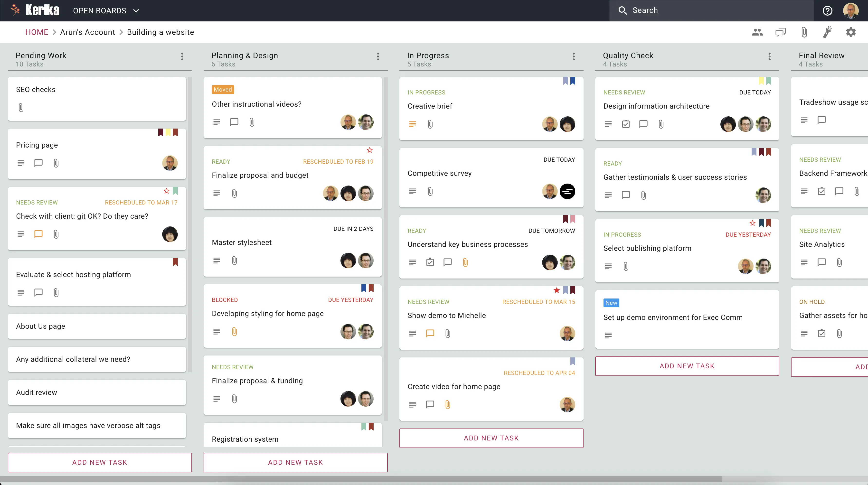Open orange attachment on Understand key business processes
The height and width of the screenshot is (485, 868).
[465, 262]
